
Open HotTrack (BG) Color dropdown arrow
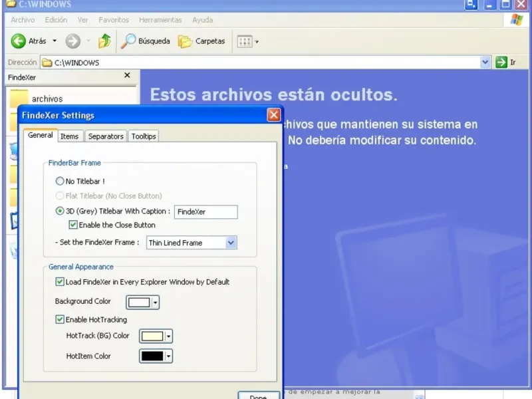[x=168, y=336]
